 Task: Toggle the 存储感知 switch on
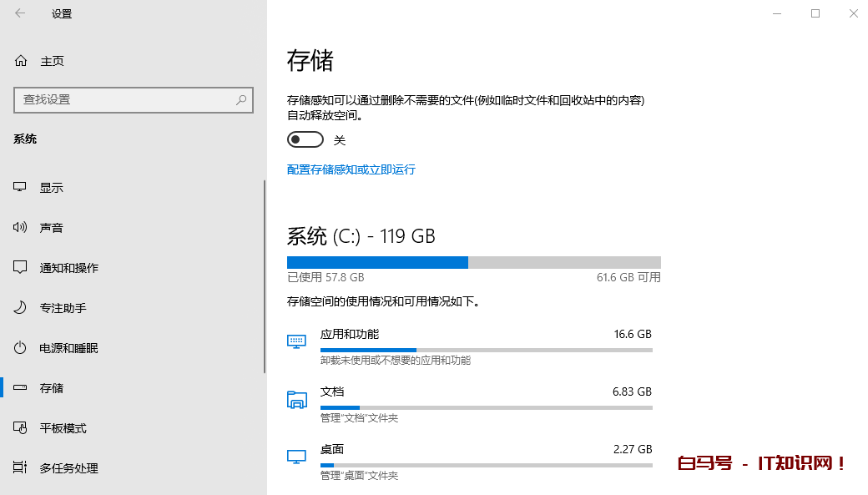305,139
